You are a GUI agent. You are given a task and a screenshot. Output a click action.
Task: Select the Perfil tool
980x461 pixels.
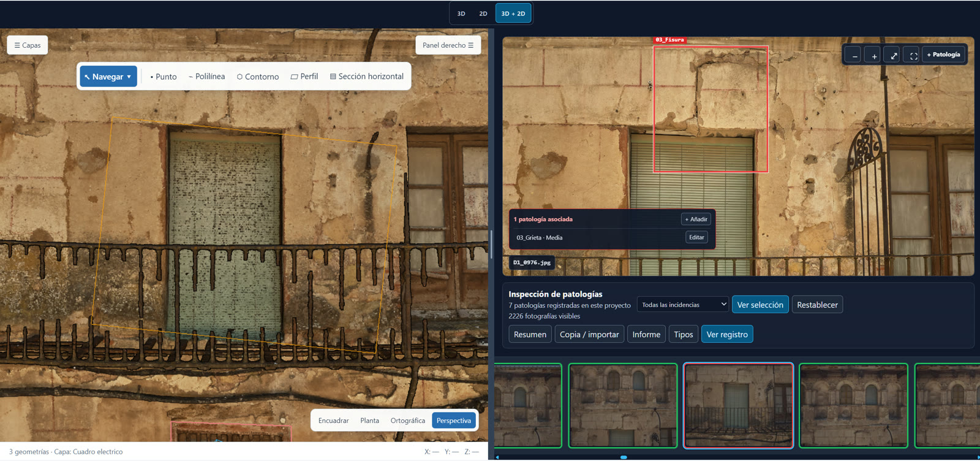pyautogui.click(x=304, y=77)
